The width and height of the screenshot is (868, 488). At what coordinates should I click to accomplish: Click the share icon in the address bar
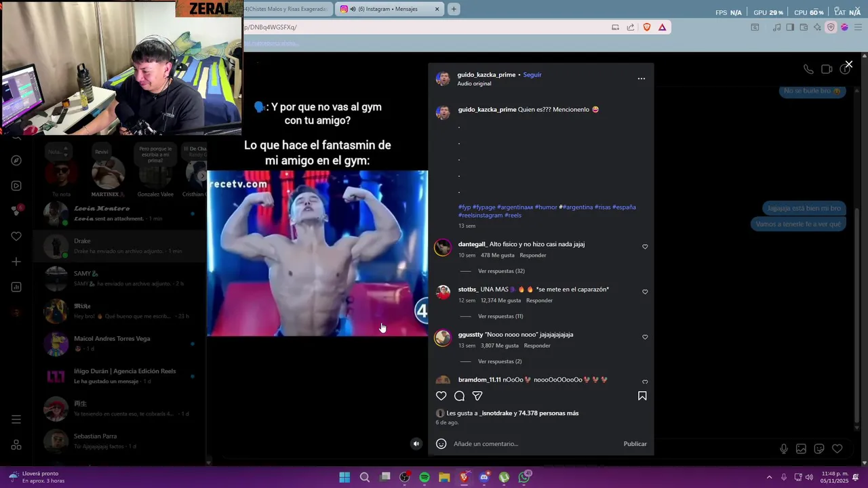click(x=631, y=27)
